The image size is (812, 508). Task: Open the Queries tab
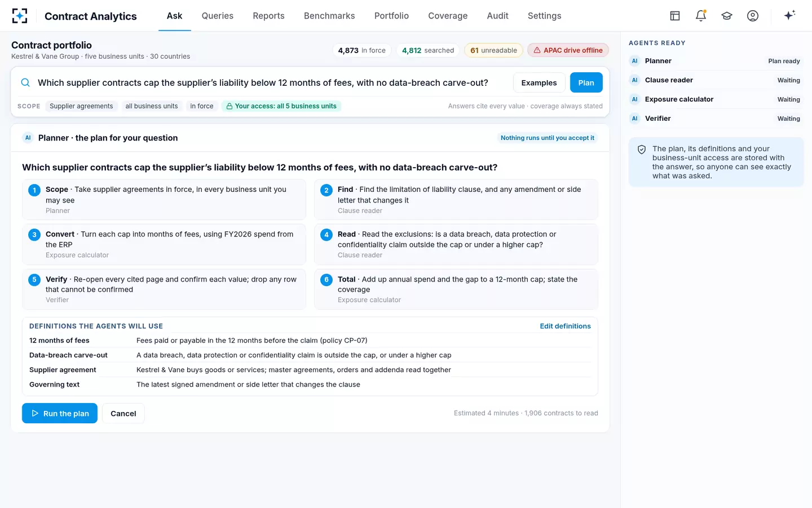point(218,16)
